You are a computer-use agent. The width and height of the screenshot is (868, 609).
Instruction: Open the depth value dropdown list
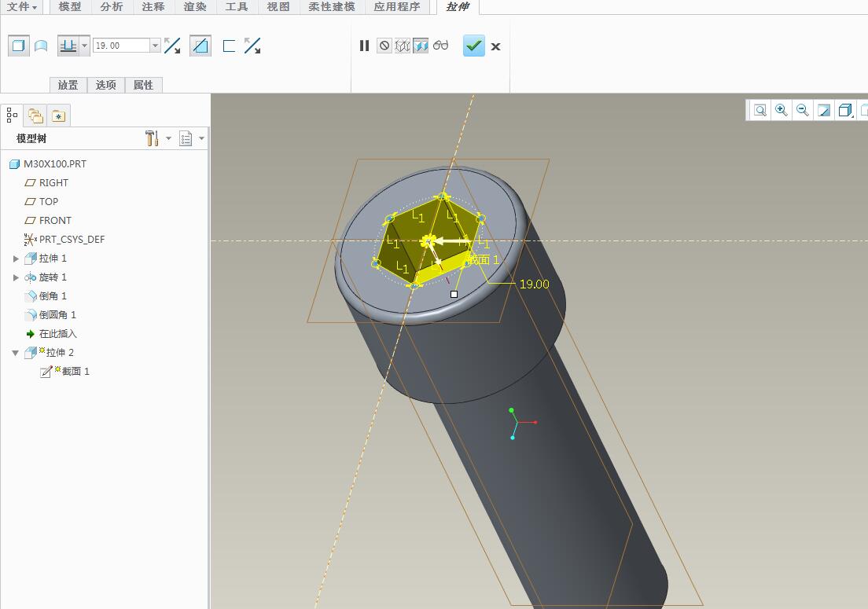tap(155, 46)
